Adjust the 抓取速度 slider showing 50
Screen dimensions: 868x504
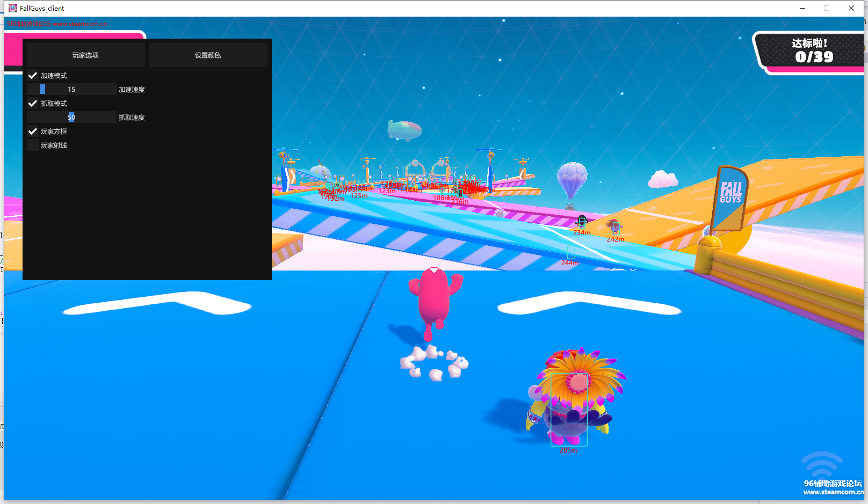[71, 118]
